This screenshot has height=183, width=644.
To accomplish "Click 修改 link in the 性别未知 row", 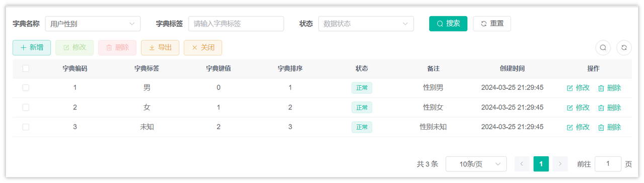I will coord(578,127).
